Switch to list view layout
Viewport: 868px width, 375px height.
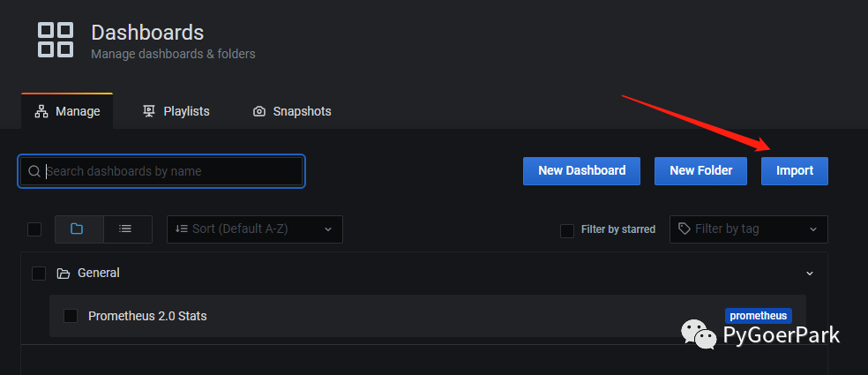[x=126, y=229]
